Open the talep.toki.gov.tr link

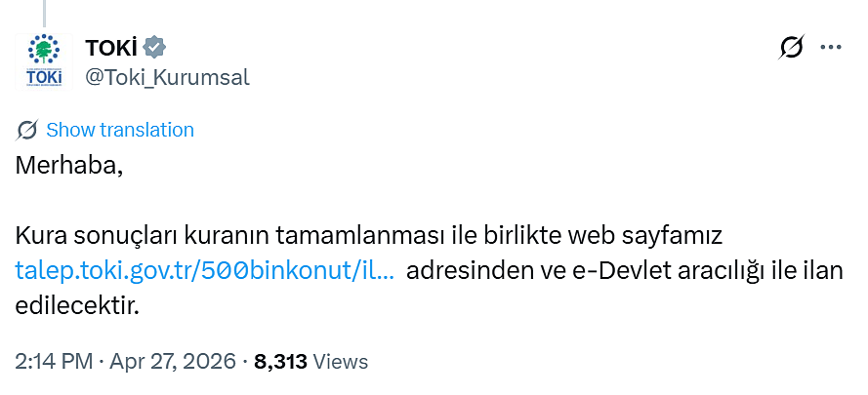pos(205,271)
